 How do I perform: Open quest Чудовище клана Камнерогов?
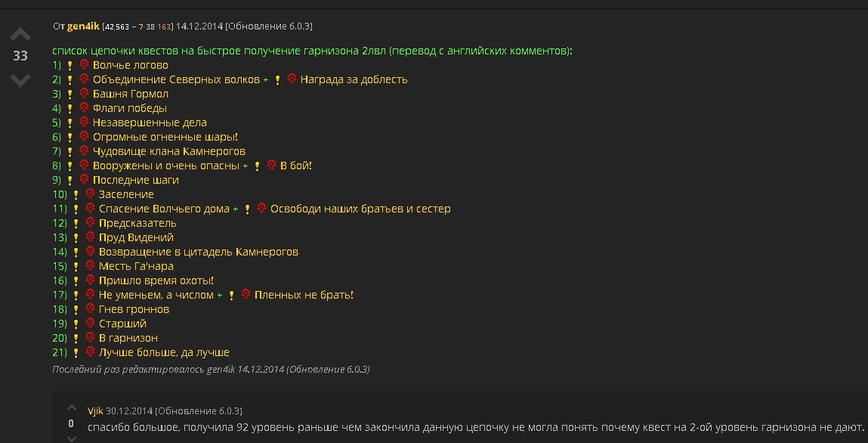coord(168,151)
